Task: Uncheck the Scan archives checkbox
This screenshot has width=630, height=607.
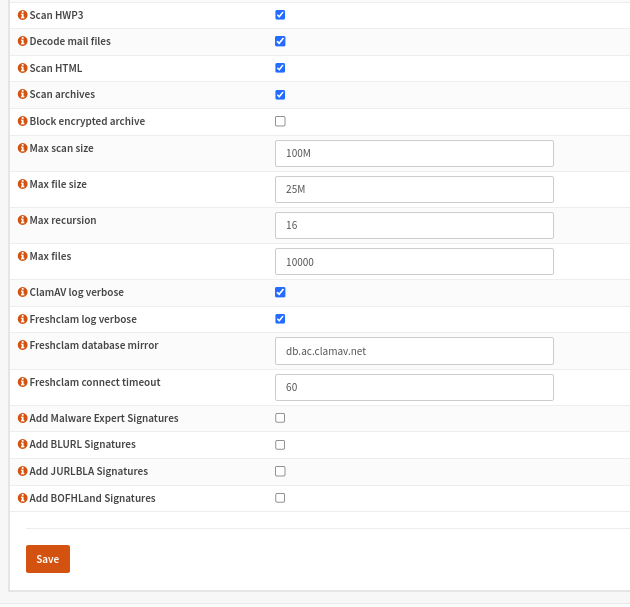Action: [x=280, y=95]
